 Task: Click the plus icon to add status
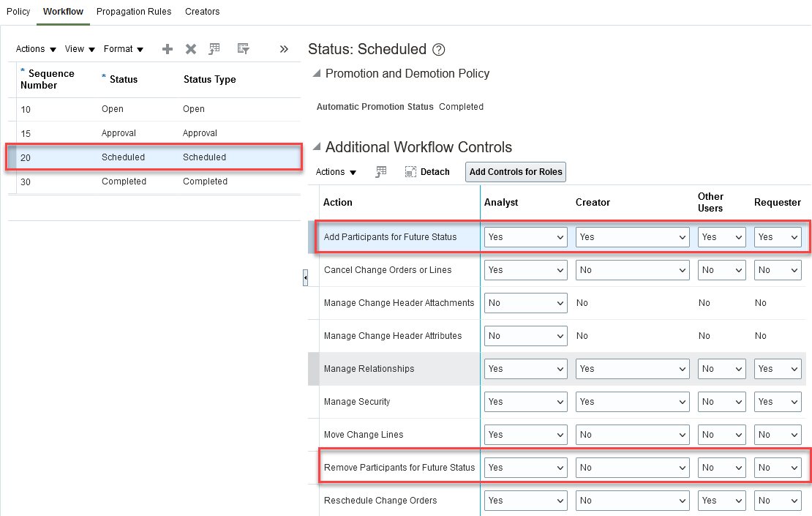pos(168,49)
